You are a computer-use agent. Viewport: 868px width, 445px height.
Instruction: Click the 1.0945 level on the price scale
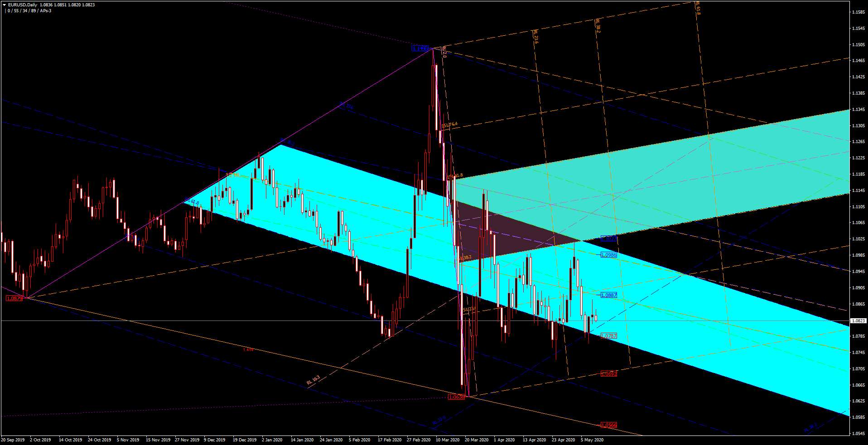[x=858, y=272]
